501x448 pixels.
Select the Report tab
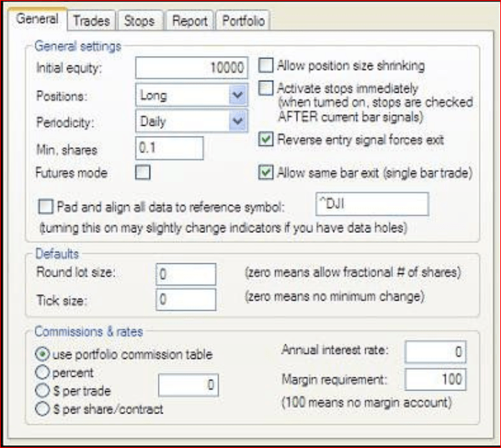point(189,21)
